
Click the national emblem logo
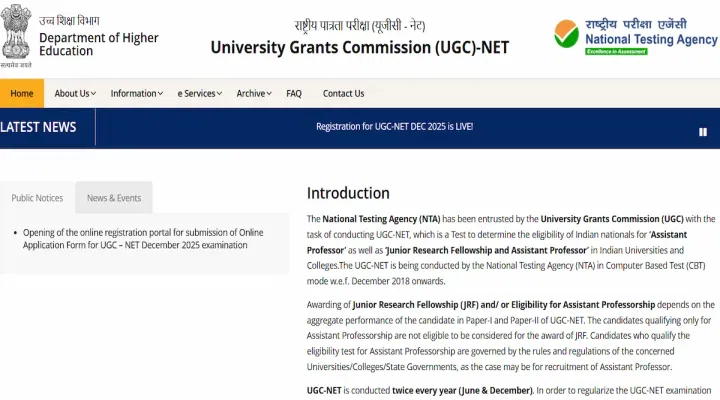click(x=17, y=33)
